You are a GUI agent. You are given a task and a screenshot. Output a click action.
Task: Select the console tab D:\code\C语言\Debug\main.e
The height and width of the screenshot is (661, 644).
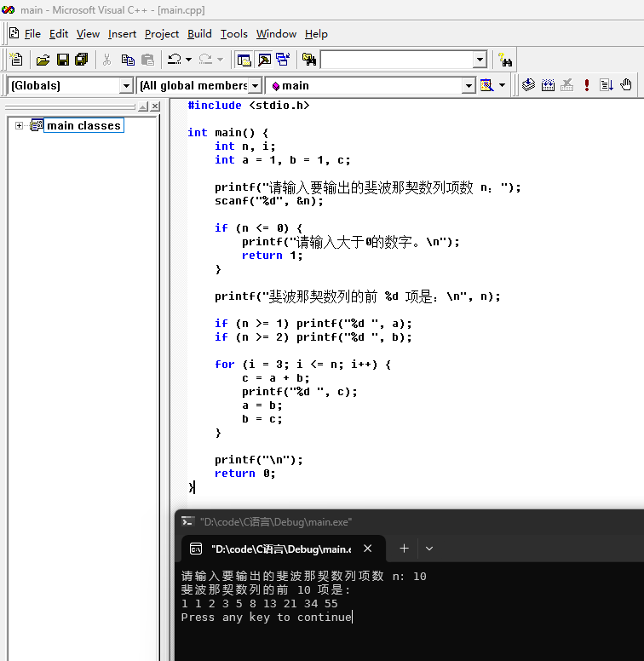pos(281,549)
